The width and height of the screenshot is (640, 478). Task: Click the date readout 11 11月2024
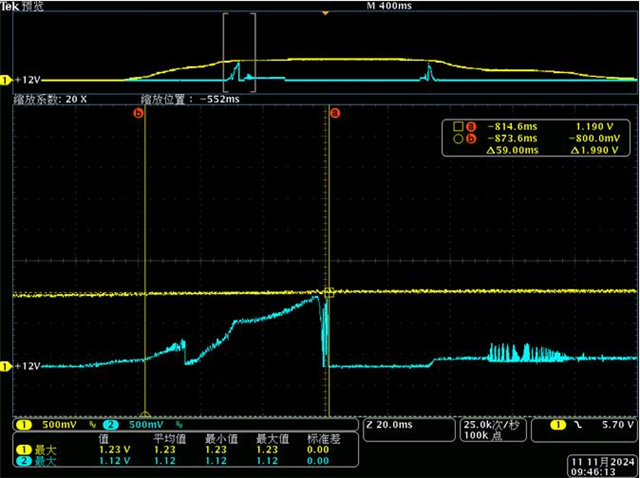603,462
